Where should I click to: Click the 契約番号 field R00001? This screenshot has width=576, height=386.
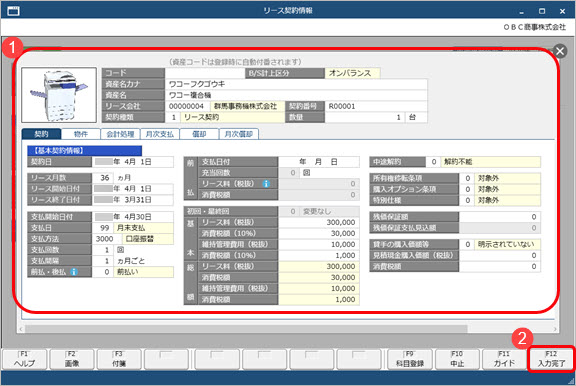coord(376,106)
